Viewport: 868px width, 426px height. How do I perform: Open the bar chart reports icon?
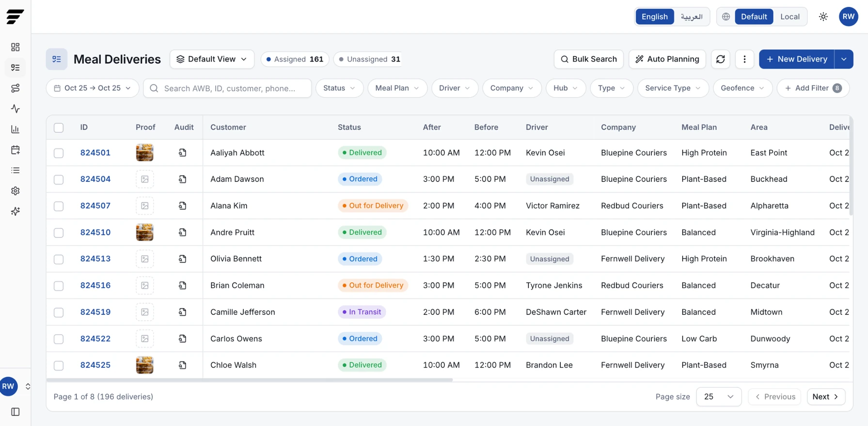click(x=16, y=129)
